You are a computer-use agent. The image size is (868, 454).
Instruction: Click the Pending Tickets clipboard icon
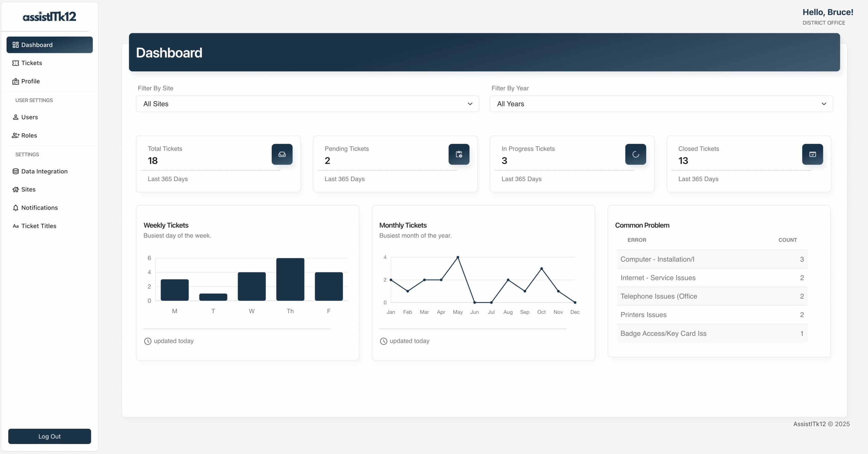[x=459, y=154]
